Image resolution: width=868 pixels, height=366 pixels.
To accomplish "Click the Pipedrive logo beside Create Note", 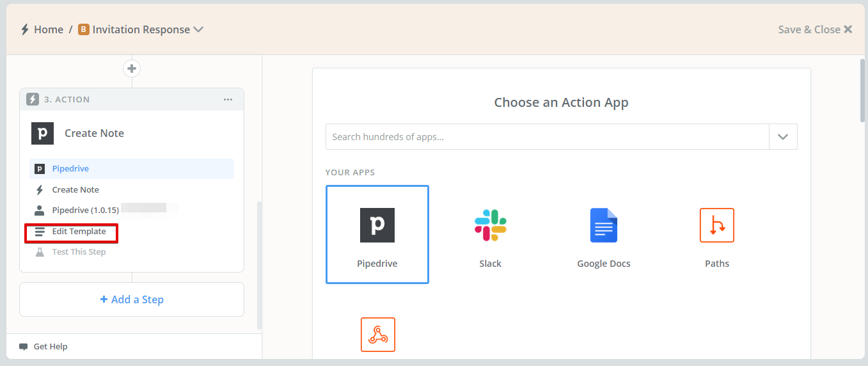I will tap(42, 133).
